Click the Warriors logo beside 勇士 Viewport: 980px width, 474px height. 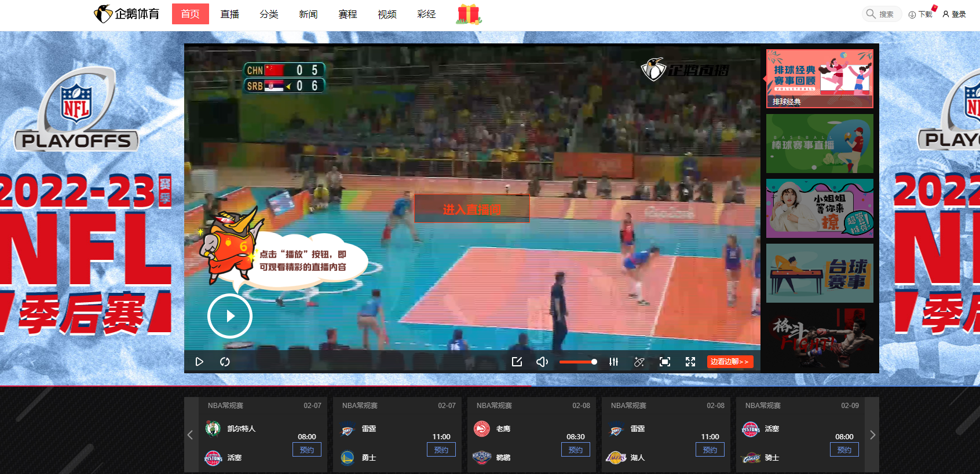(347, 458)
